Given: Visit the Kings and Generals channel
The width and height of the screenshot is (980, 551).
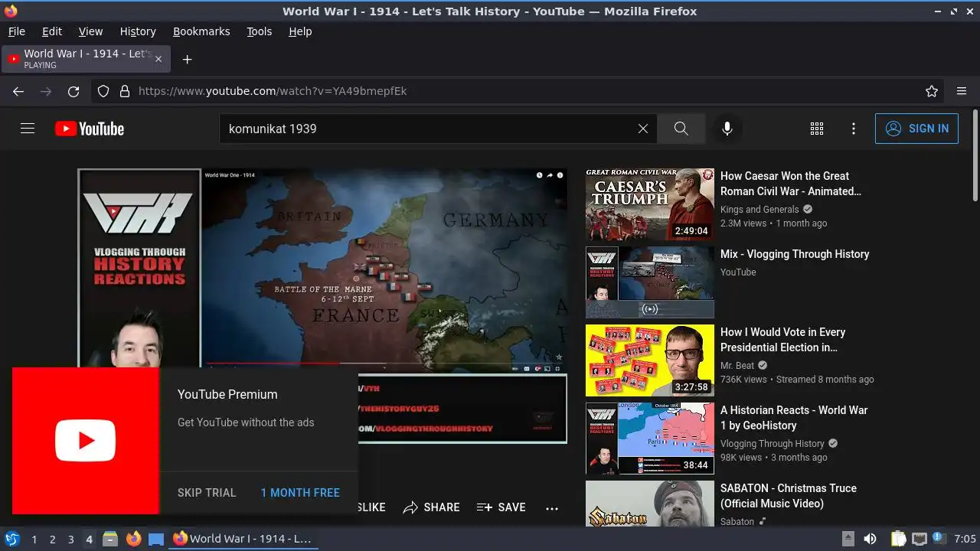Looking at the screenshot, I should click(759, 210).
